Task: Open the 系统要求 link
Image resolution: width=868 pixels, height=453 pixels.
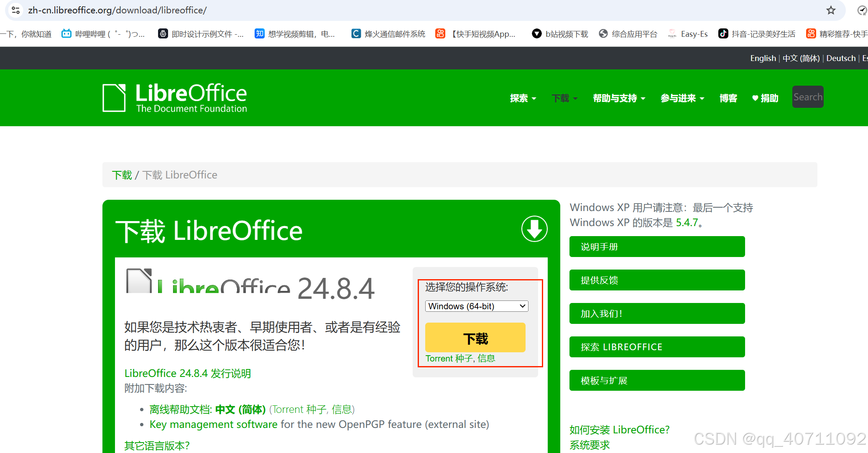Action: [590, 445]
